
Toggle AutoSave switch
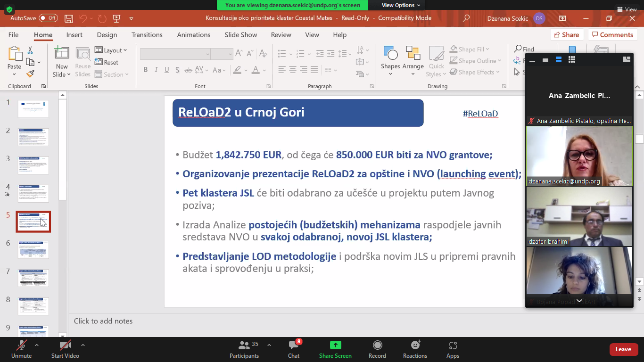(x=49, y=18)
